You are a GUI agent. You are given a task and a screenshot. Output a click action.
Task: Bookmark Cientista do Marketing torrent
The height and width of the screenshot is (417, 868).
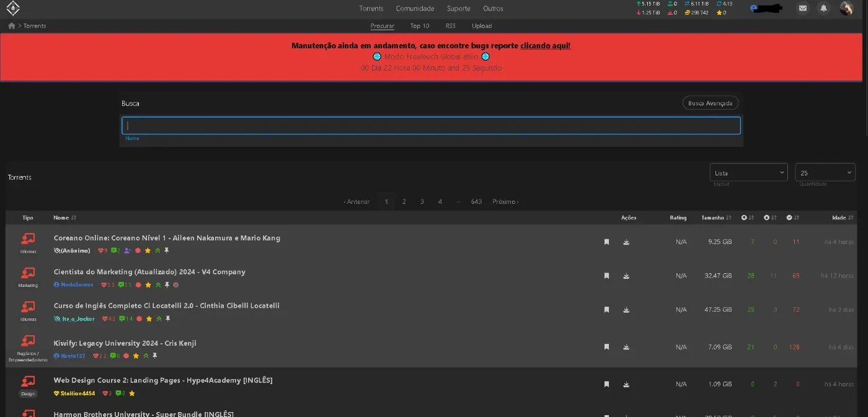606,276
